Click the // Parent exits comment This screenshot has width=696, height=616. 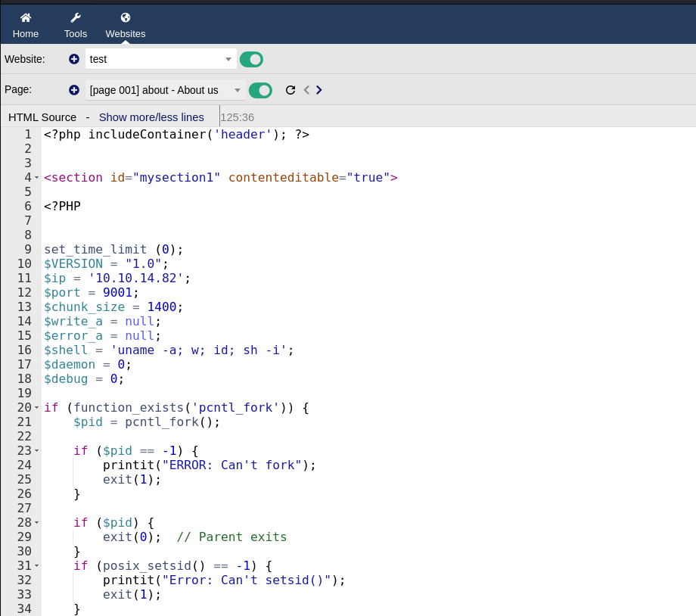tap(231, 537)
